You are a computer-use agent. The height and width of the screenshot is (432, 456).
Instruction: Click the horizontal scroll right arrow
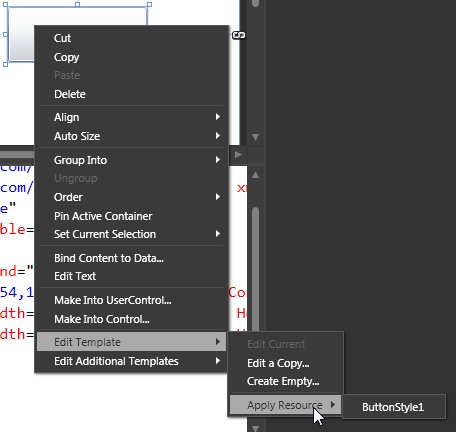click(238, 155)
